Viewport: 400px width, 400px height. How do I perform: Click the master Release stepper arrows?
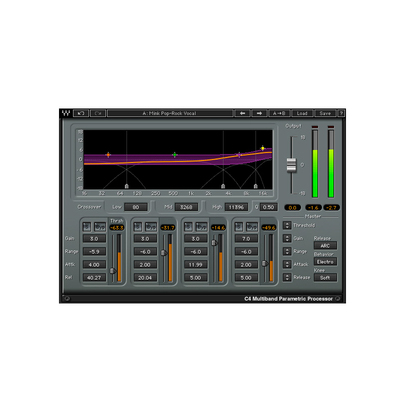point(287,277)
